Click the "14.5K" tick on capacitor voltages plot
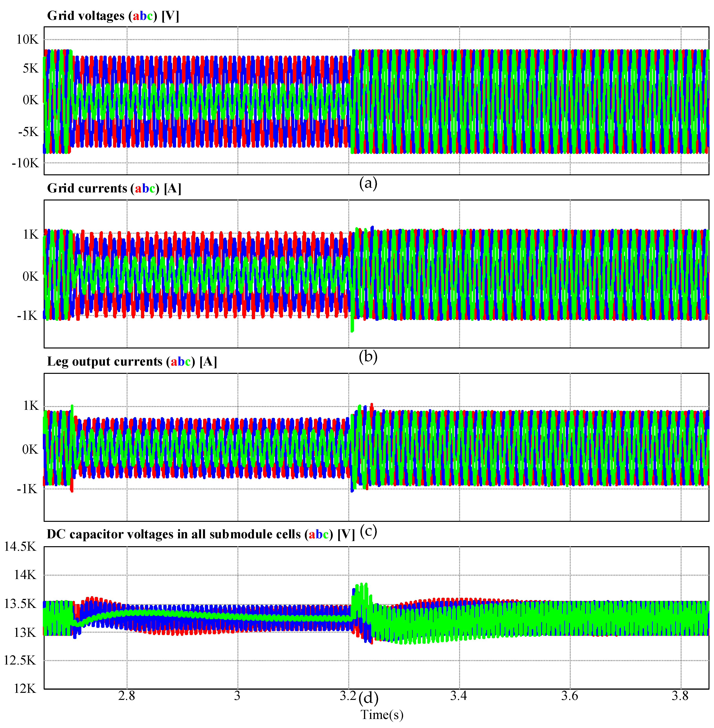The image size is (714, 728). (x=20, y=547)
